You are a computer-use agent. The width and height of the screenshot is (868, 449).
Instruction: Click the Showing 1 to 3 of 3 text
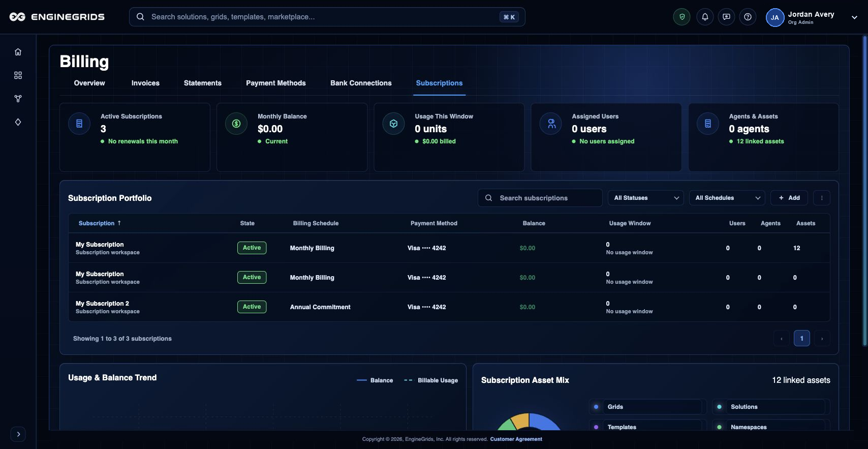click(x=122, y=339)
